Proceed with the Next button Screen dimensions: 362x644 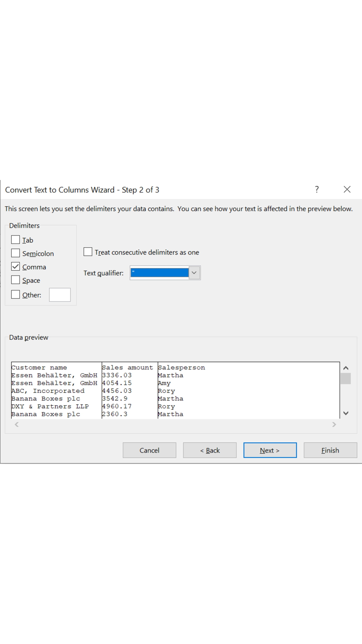[x=270, y=450]
